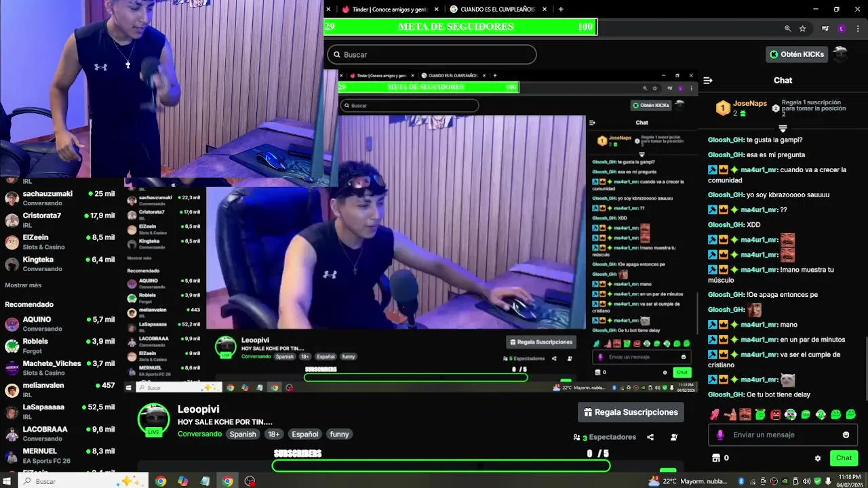Click JoseNaps in the chat leaderboard

tap(749, 104)
